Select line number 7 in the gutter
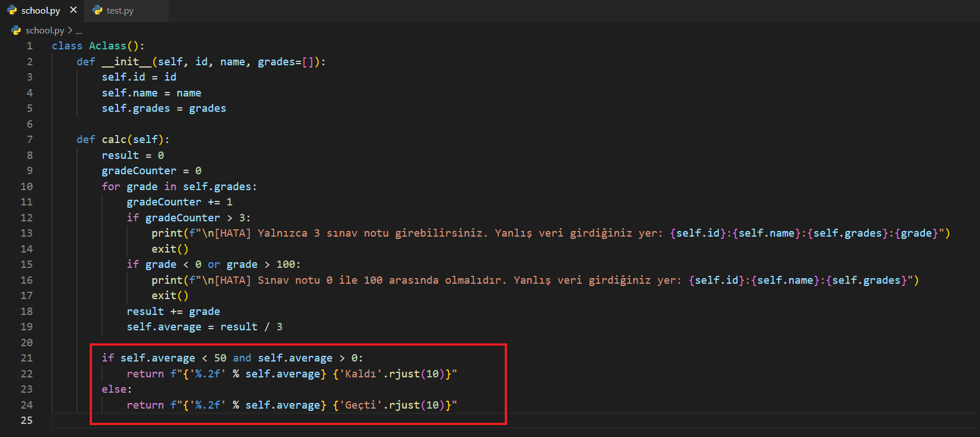 [x=30, y=140]
